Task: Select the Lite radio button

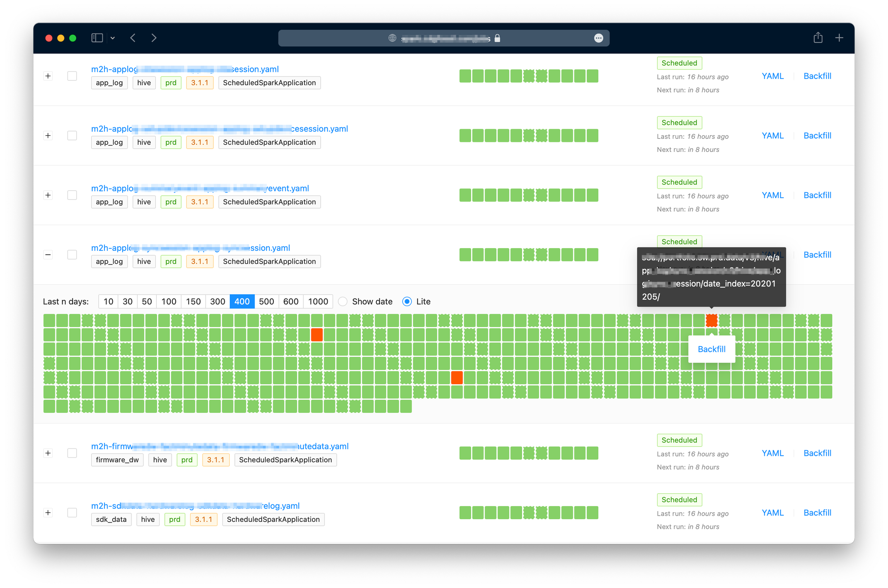Action: (406, 301)
